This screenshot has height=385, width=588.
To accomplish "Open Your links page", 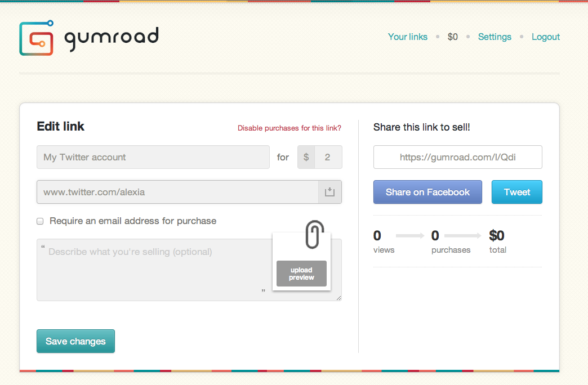I will pyautogui.click(x=408, y=37).
